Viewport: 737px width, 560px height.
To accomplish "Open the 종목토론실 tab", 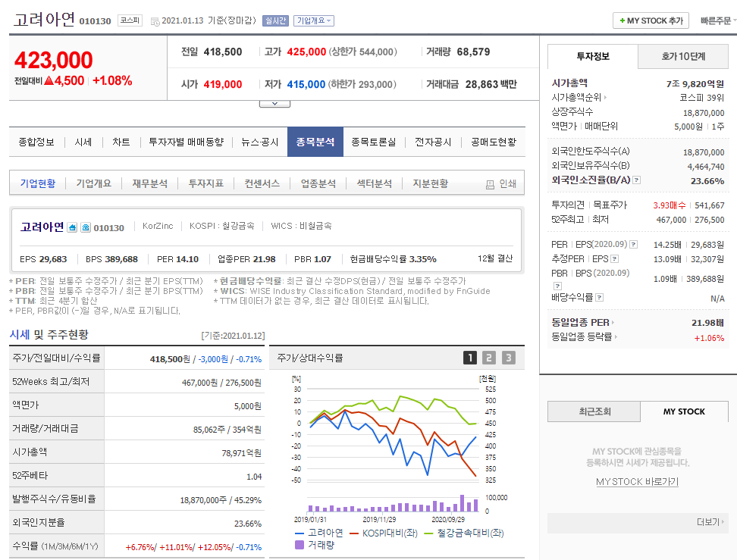I will pos(374,142).
